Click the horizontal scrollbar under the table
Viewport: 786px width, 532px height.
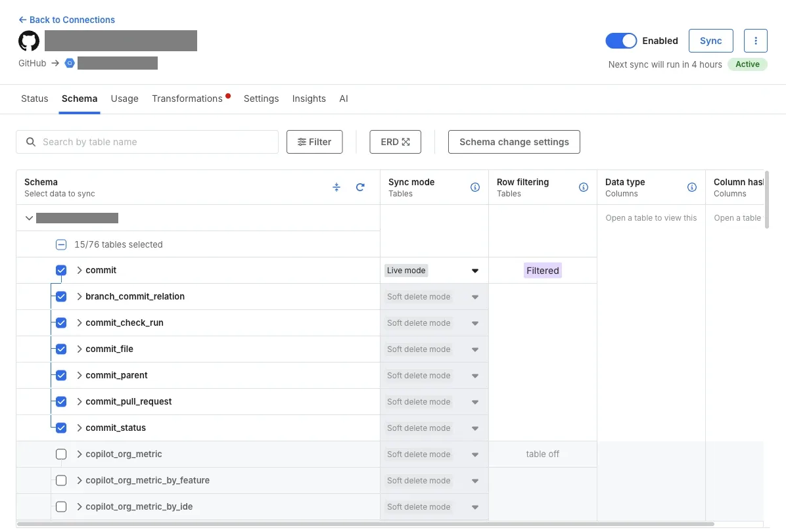pyautogui.click(x=365, y=524)
